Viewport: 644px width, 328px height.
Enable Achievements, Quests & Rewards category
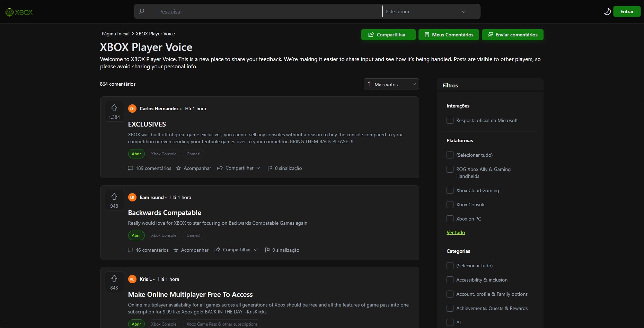click(x=450, y=308)
